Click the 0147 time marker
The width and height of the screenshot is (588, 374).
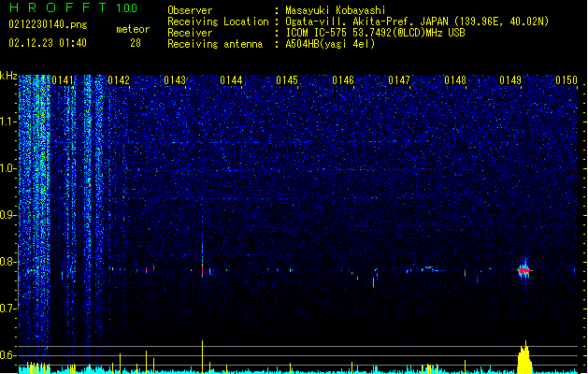(399, 80)
